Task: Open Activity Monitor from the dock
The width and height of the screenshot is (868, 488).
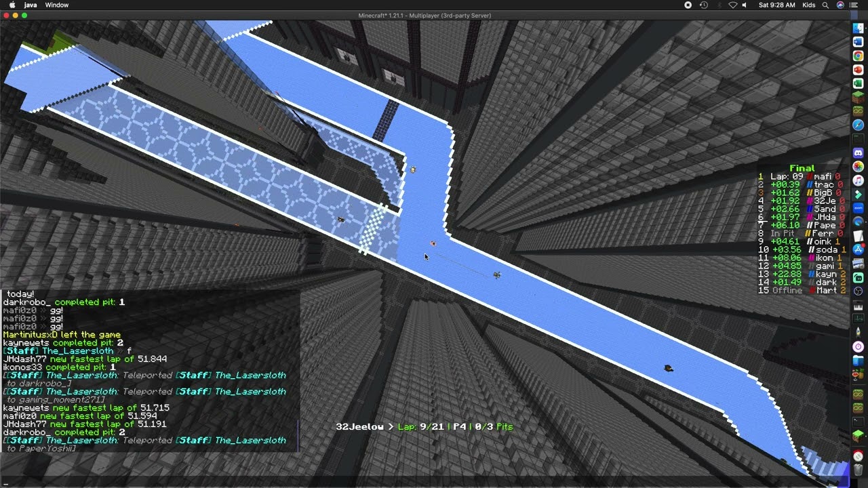Action: pos(858,319)
